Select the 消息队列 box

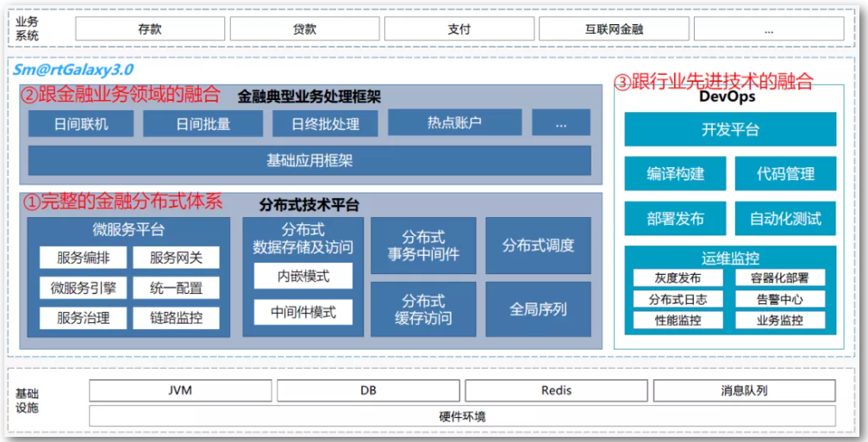coord(745,390)
